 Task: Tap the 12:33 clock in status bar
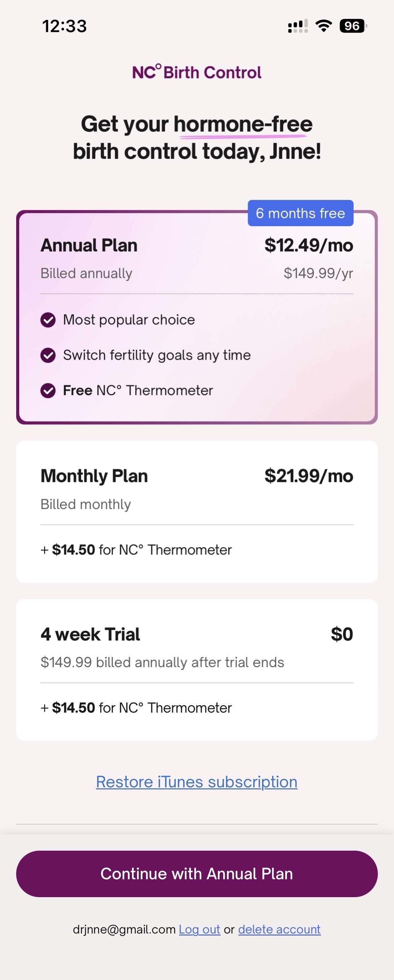(x=64, y=26)
